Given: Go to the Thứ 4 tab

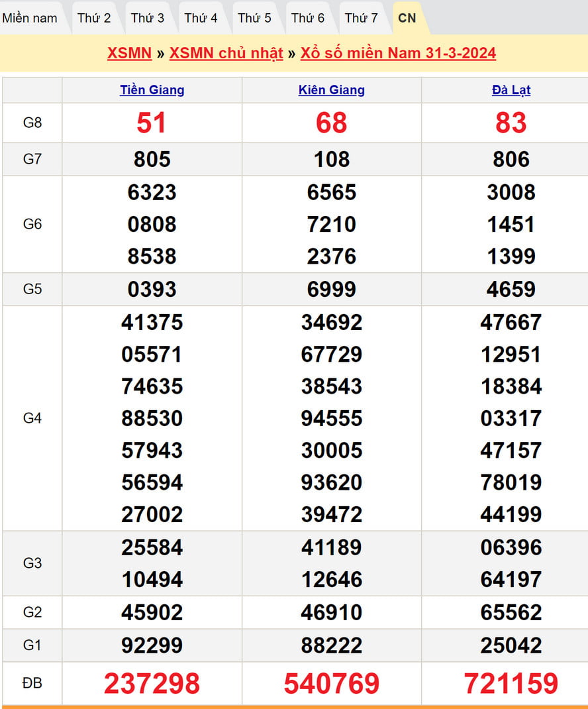Looking at the screenshot, I should pos(201,18).
